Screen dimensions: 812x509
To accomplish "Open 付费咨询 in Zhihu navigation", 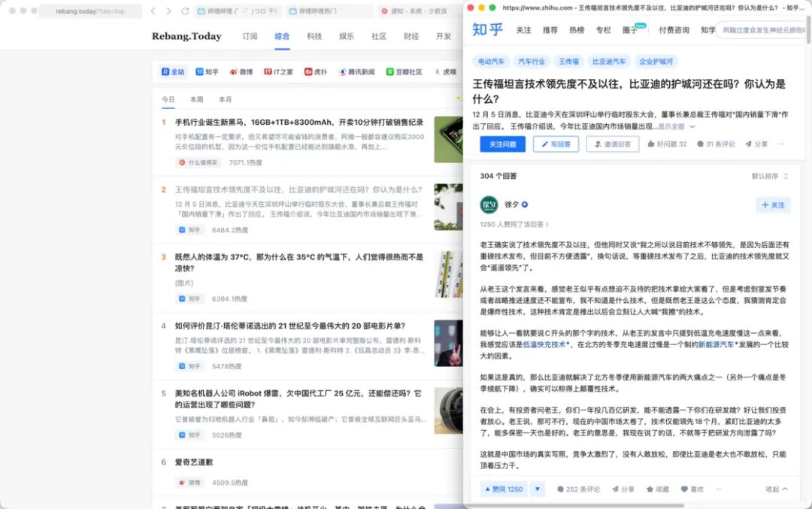I will point(674,30).
